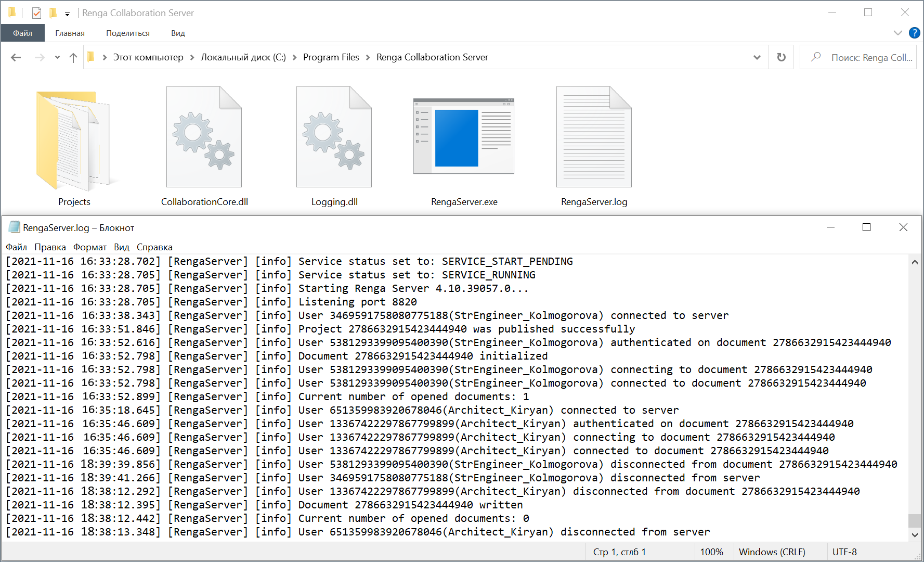Open the Главная ribbon tab

pyautogui.click(x=70, y=33)
